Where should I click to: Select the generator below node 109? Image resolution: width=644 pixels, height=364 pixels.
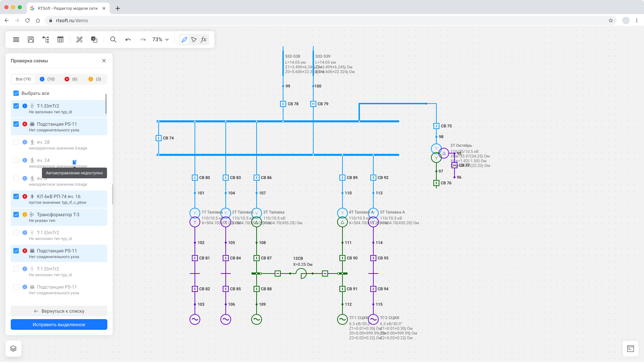click(257, 319)
